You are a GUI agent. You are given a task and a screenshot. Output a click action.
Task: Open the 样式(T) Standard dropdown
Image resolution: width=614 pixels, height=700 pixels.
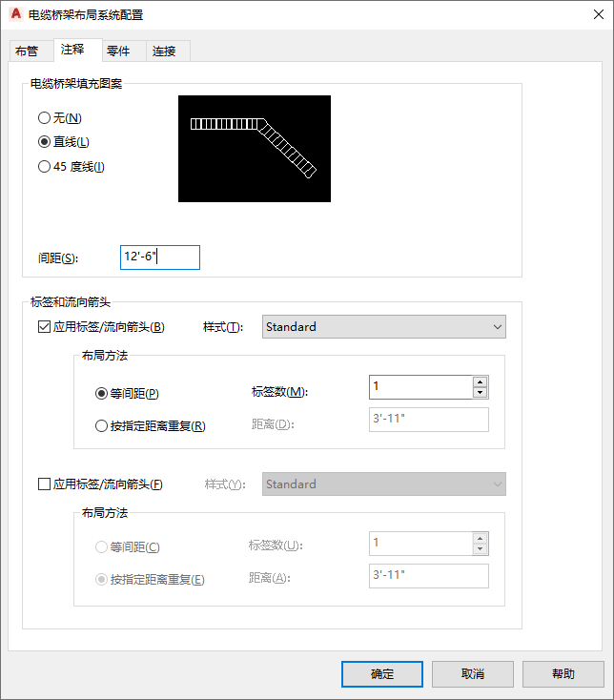point(383,327)
